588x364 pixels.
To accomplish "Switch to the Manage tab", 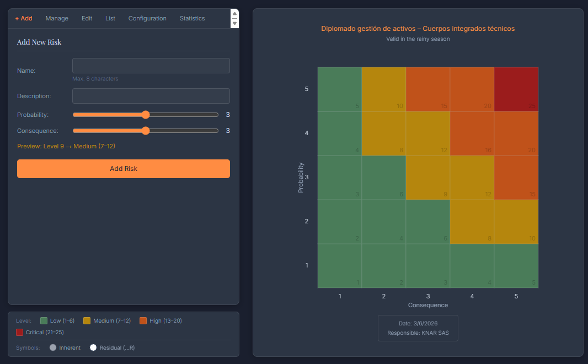I will 57,18.
